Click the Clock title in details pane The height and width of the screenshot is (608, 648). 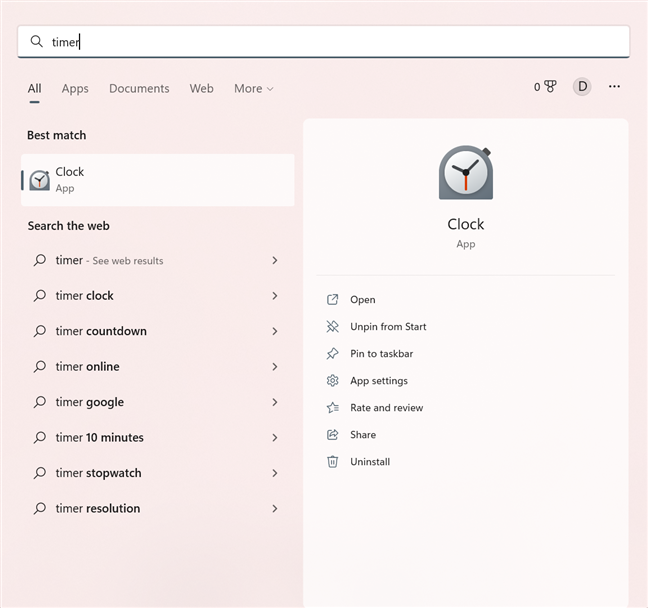[x=466, y=224]
